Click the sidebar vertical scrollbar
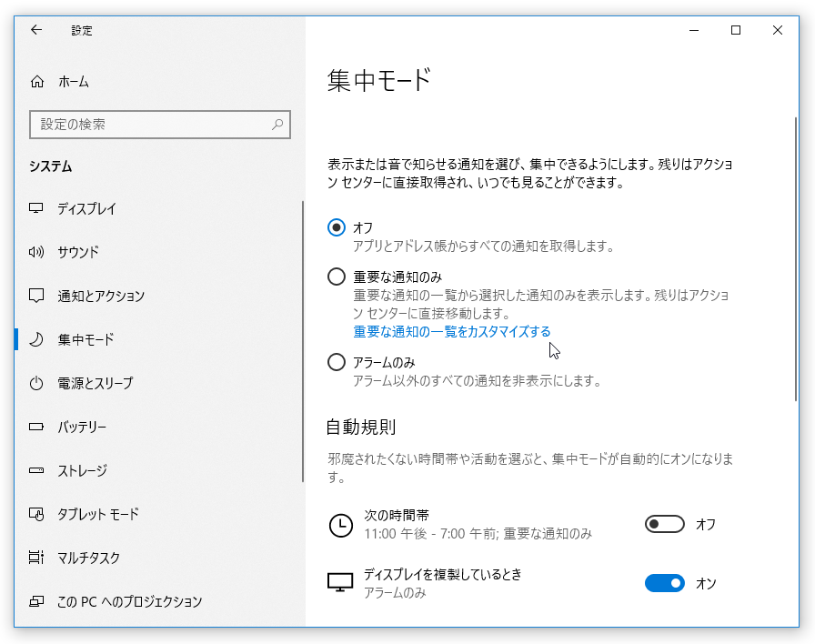This screenshot has height=644, width=815. [303, 341]
